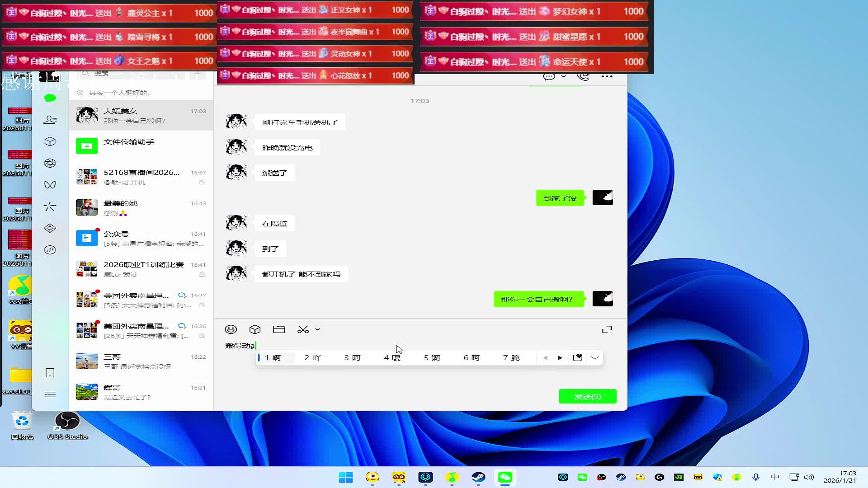
Task: Open dropdown beside chat bubble icon
Action: pyautogui.click(x=563, y=76)
